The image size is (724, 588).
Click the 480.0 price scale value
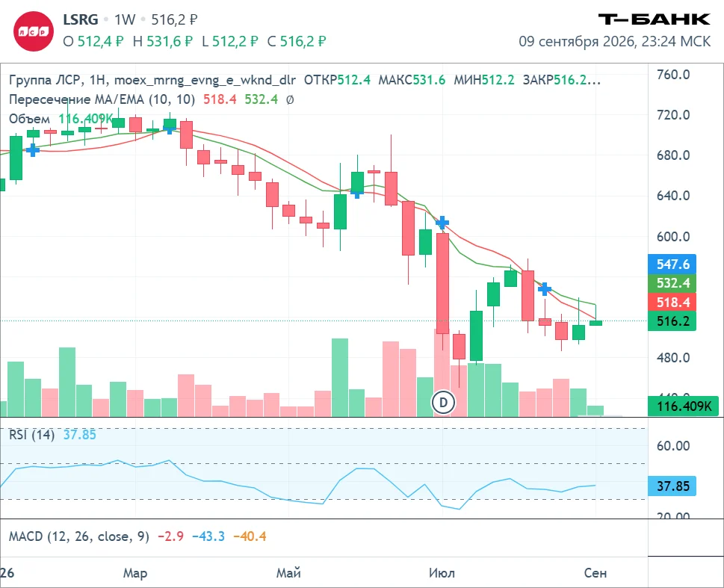point(673,358)
